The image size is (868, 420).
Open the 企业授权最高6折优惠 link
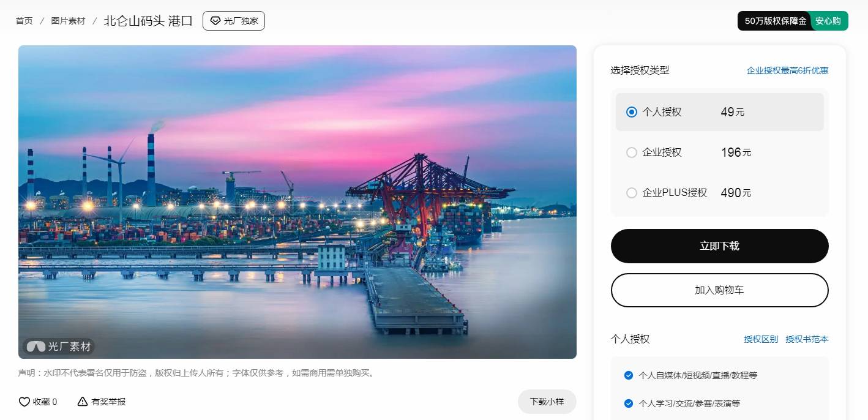click(x=788, y=70)
